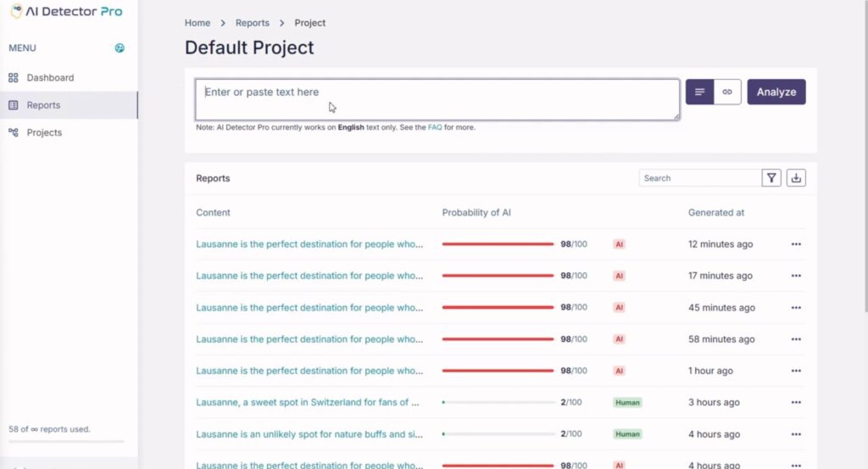Click the AI Detector Pro logo
Screen dimensions: 868x469
(x=66, y=11)
